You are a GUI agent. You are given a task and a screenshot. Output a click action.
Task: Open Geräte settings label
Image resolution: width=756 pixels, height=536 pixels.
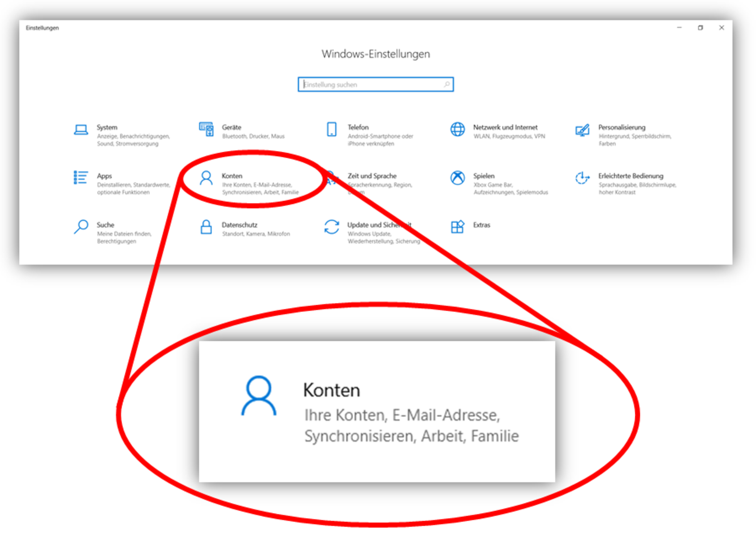232,127
